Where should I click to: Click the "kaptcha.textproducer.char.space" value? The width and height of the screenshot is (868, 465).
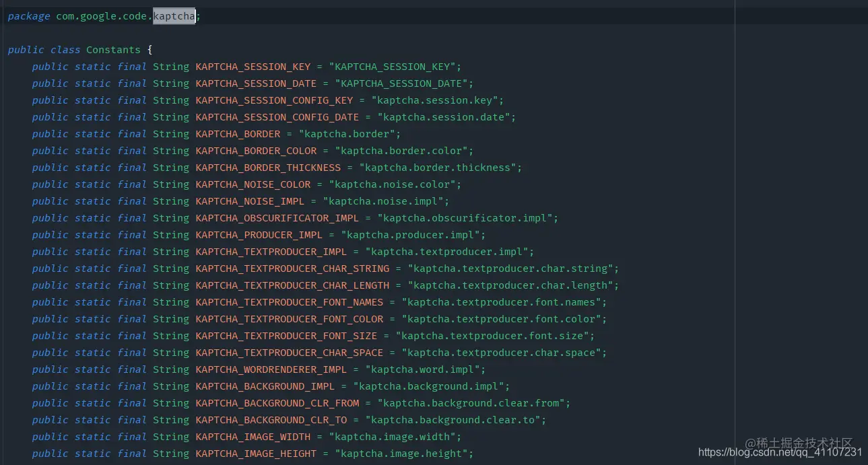(x=502, y=353)
